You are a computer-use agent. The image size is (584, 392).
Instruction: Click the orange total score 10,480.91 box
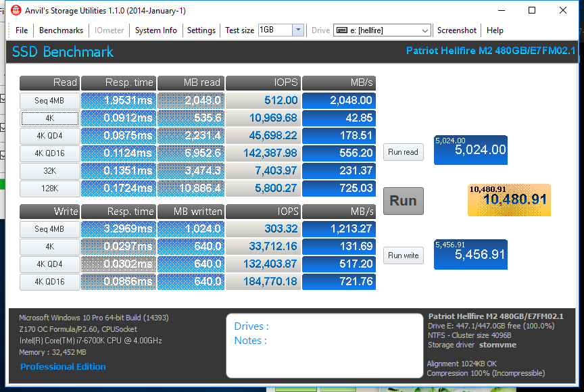509,200
